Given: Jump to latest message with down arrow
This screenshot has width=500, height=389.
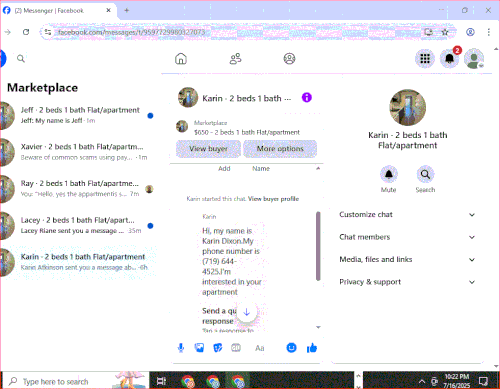Looking at the screenshot, I should (247, 312).
